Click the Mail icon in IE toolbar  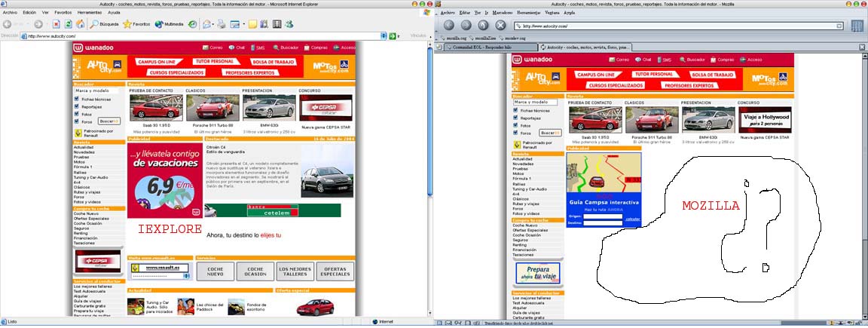click(206, 24)
